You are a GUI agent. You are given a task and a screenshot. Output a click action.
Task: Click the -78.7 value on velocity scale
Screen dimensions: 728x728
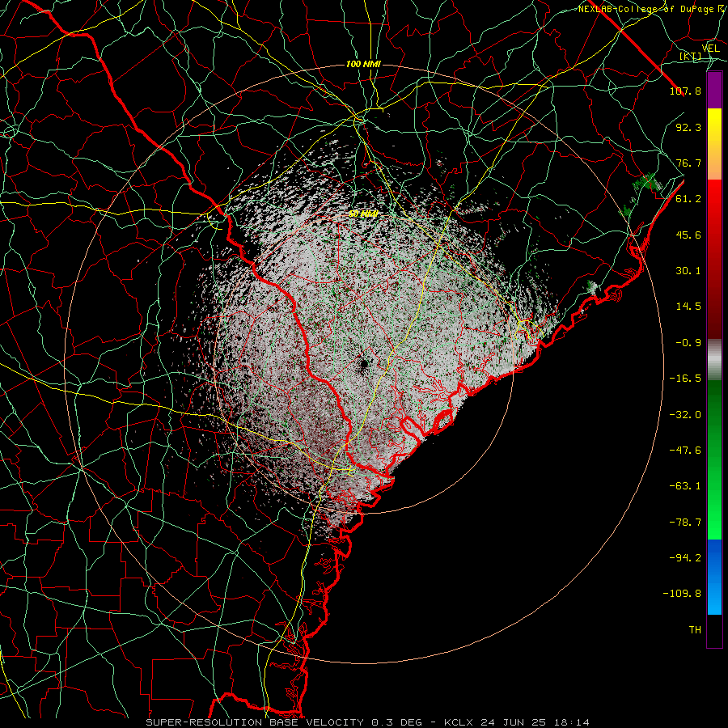[685, 523]
